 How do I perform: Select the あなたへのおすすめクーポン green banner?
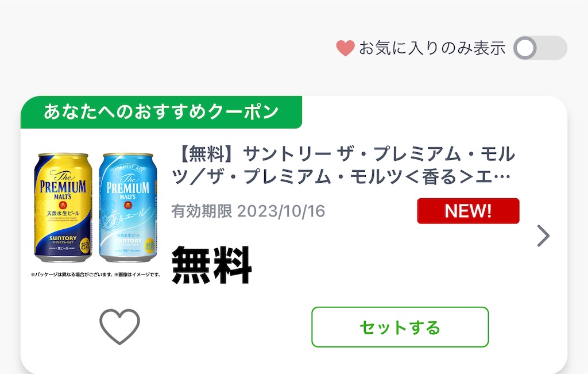tap(161, 112)
